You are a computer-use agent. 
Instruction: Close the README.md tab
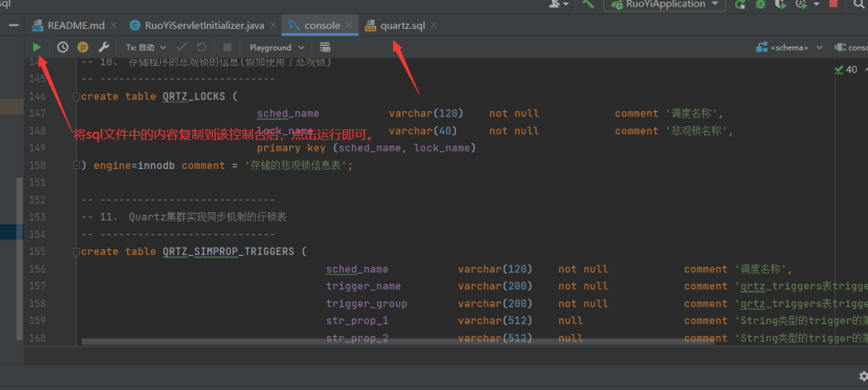(113, 26)
